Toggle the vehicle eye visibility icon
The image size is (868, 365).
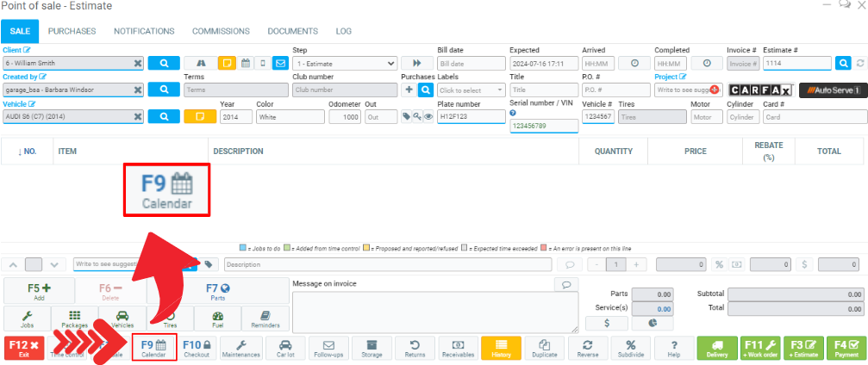click(x=428, y=117)
